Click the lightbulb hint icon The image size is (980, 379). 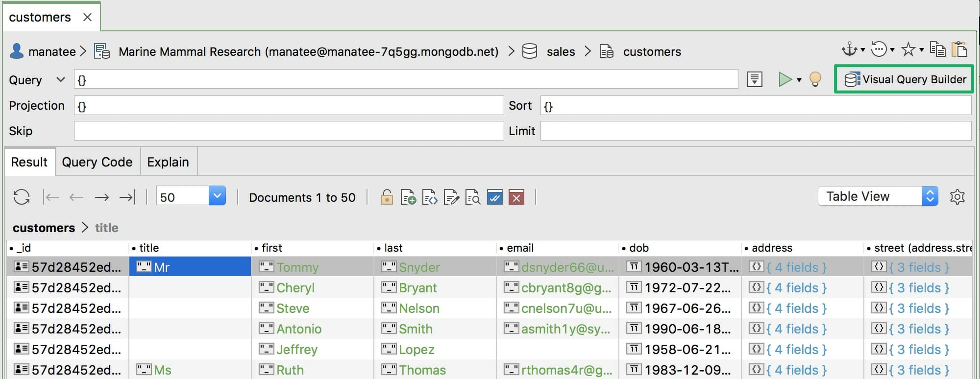(x=815, y=79)
